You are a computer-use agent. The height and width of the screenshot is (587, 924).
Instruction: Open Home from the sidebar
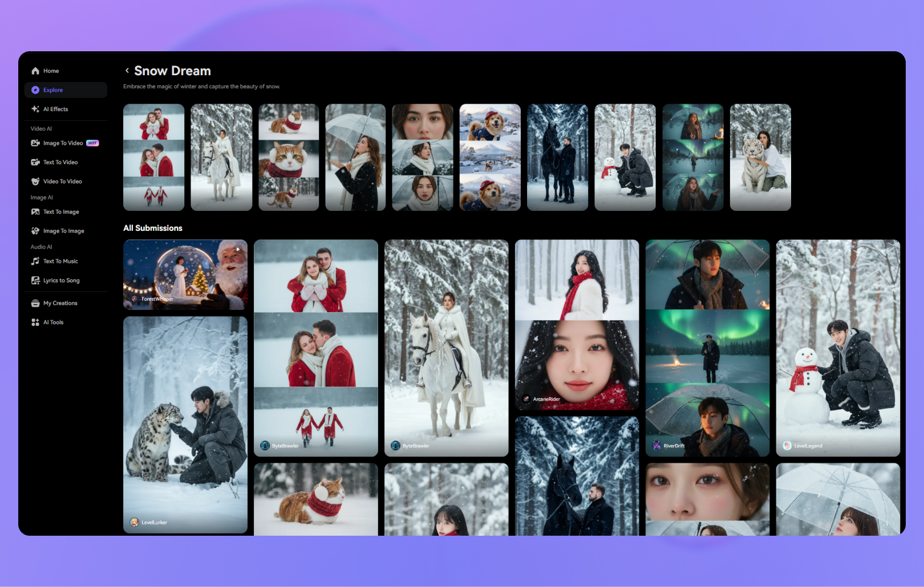[x=51, y=71]
